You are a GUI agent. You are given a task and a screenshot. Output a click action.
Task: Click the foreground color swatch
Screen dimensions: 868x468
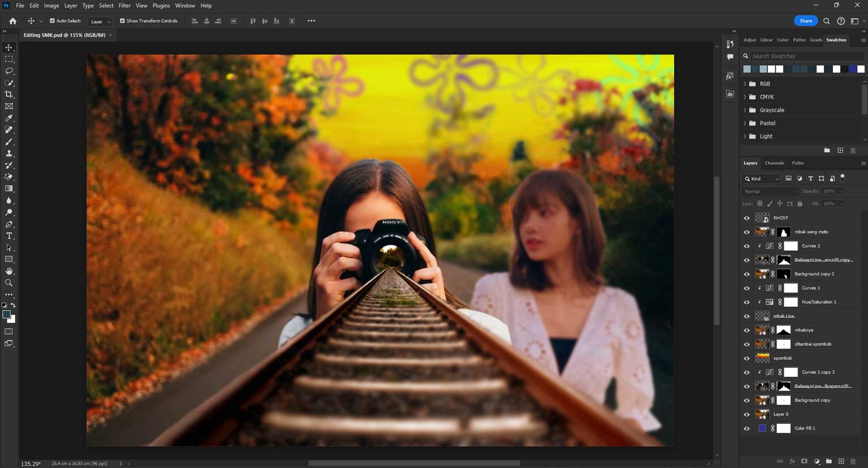[6, 315]
